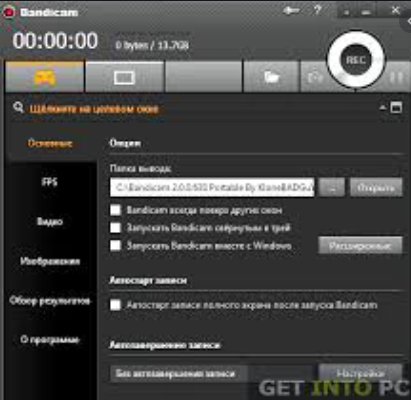Click the auto-complete recording status field

coord(212,373)
